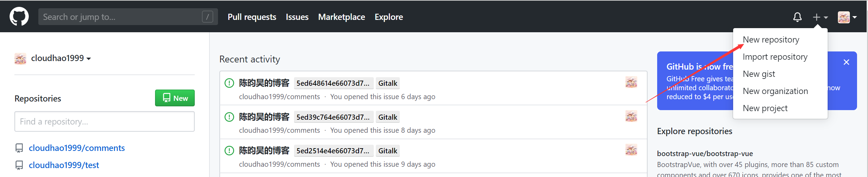Go to Pull requests in header

pos(252,17)
